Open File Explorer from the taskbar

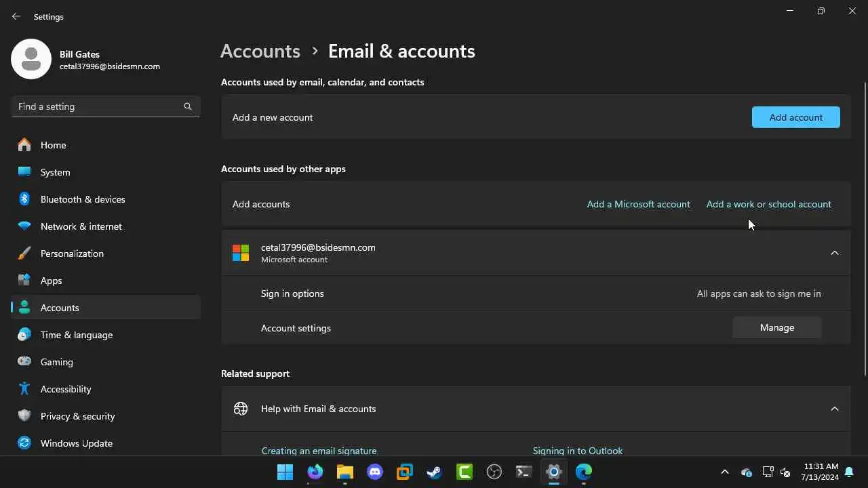point(345,472)
